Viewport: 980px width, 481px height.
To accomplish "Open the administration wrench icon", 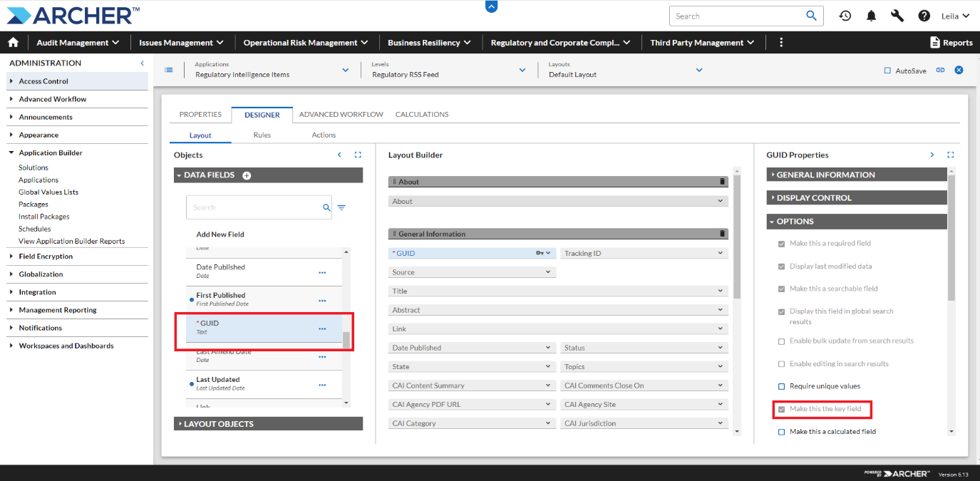I will tap(897, 16).
